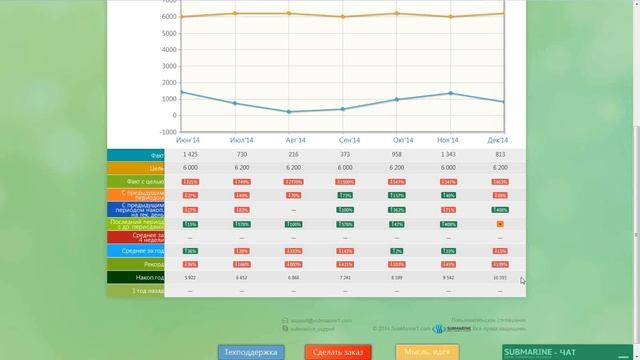The width and height of the screenshot is (640, 360).
Task: Click the Факт value 813
Action: pyautogui.click(x=500, y=154)
